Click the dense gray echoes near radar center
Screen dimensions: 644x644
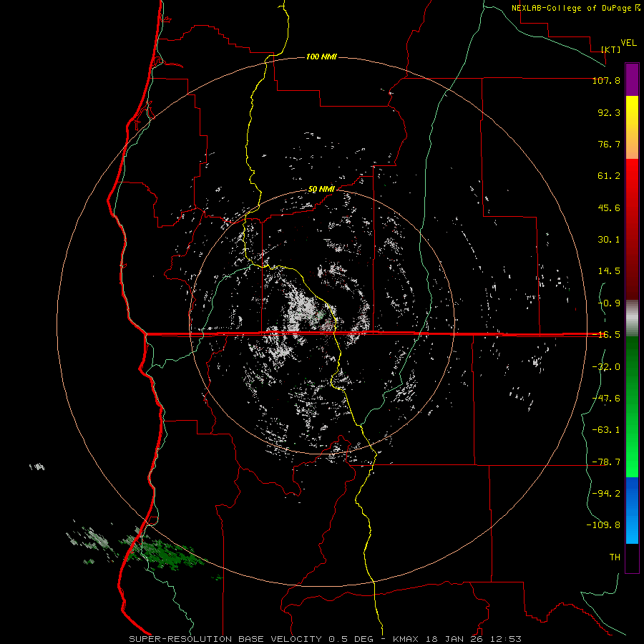coord(302,306)
